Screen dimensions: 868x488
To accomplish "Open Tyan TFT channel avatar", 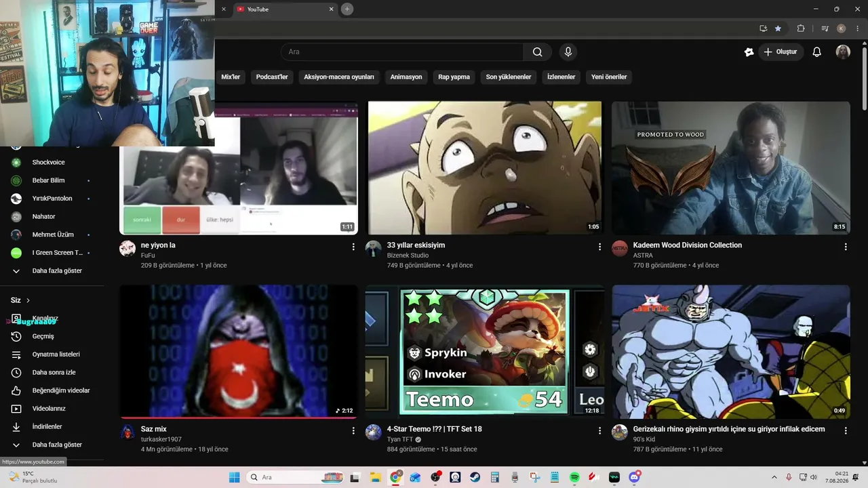I will (374, 432).
